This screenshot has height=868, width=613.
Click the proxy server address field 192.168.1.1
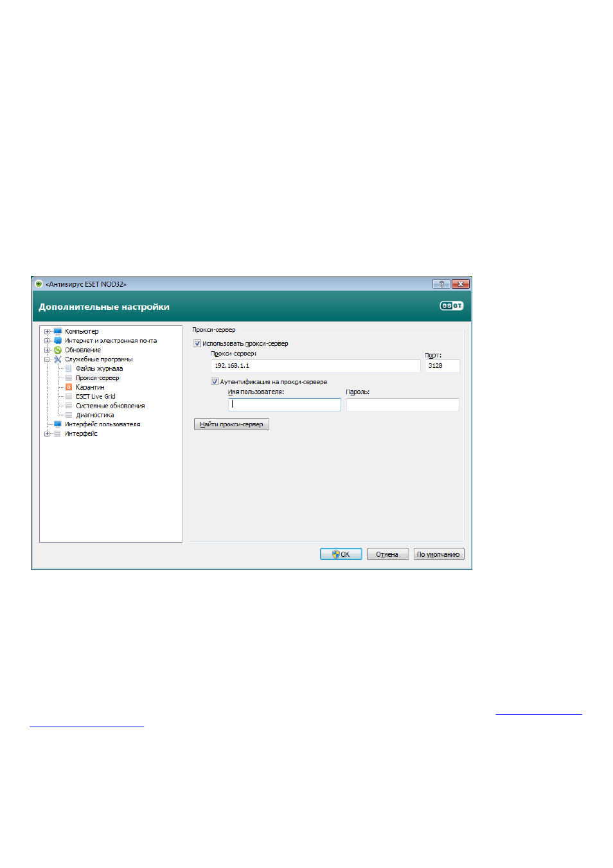pyautogui.click(x=315, y=366)
